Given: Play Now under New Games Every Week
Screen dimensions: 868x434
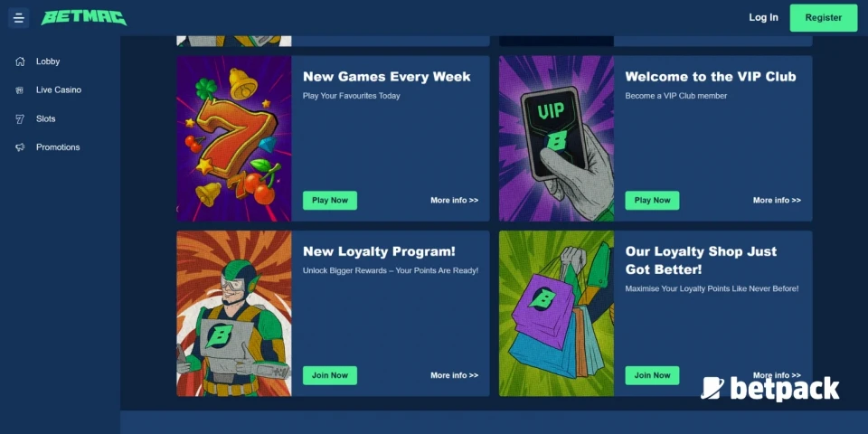Looking at the screenshot, I should (330, 201).
